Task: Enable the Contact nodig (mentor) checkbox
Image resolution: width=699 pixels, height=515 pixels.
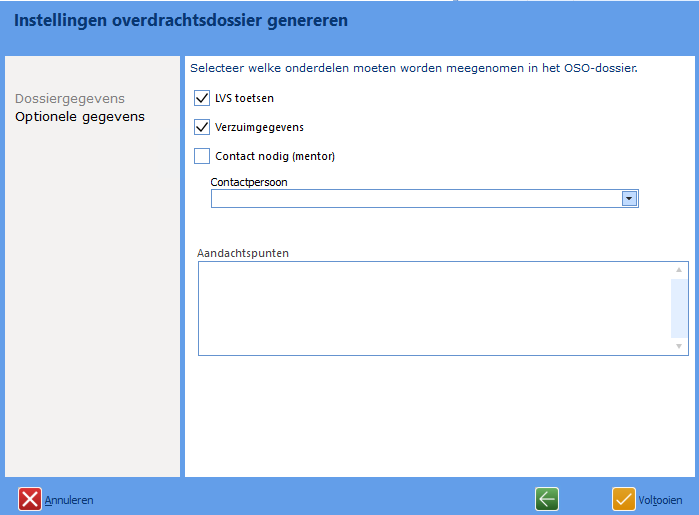Action: (202, 156)
